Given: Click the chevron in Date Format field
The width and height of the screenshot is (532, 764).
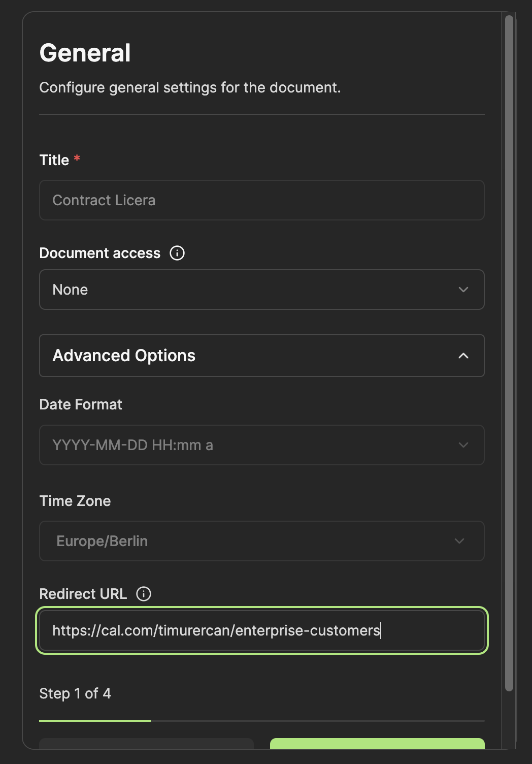Looking at the screenshot, I should pyautogui.click(x=463, y=445).
